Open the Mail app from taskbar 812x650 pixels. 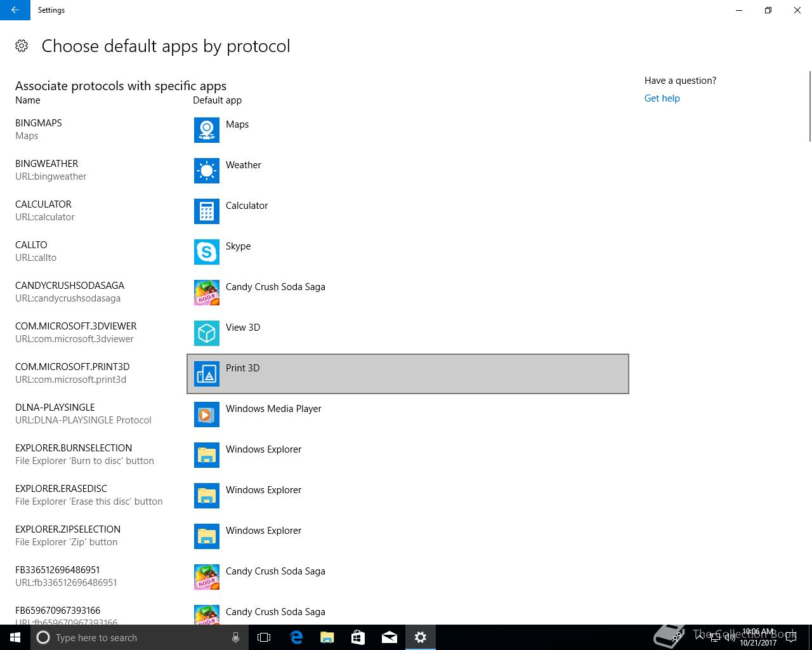(x=390, y=637)
